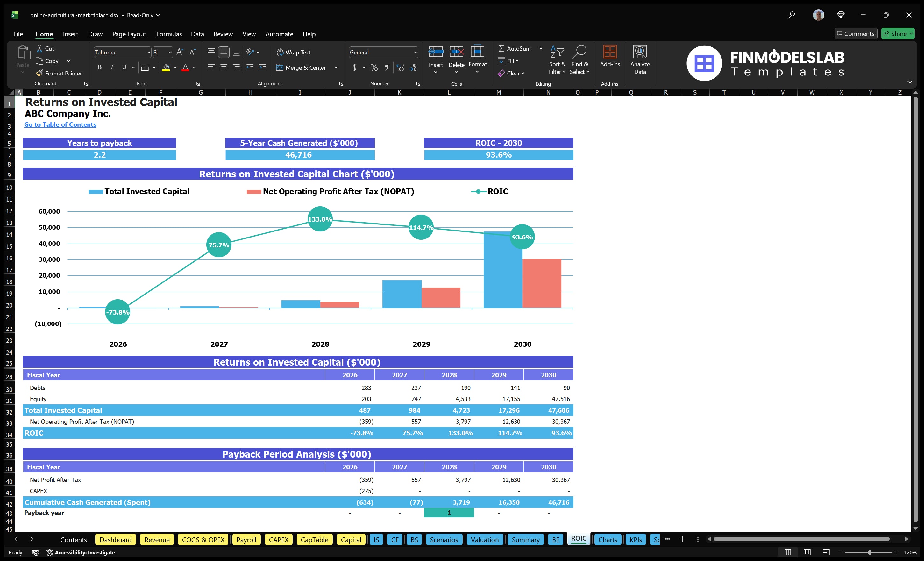The width and height of the screenshot is (924, 561).
Task: Toggle bold formatting
Action: coord(99,67)
